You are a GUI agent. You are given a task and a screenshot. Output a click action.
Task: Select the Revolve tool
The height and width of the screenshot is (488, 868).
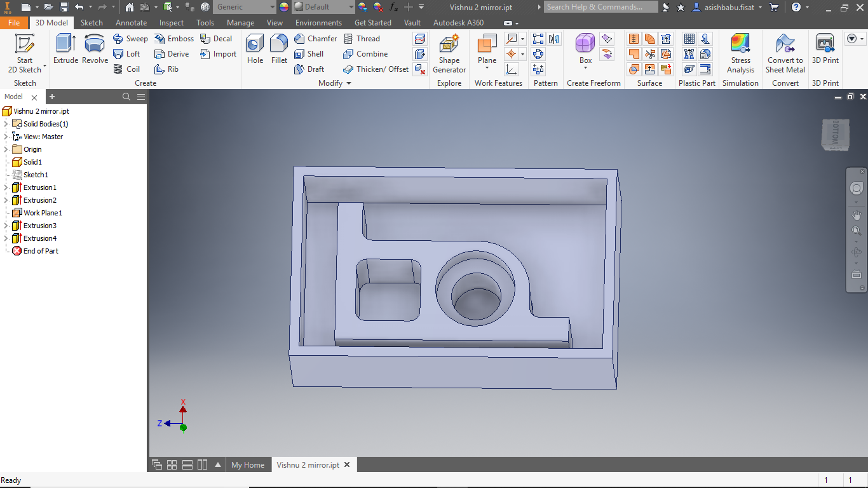95,50
